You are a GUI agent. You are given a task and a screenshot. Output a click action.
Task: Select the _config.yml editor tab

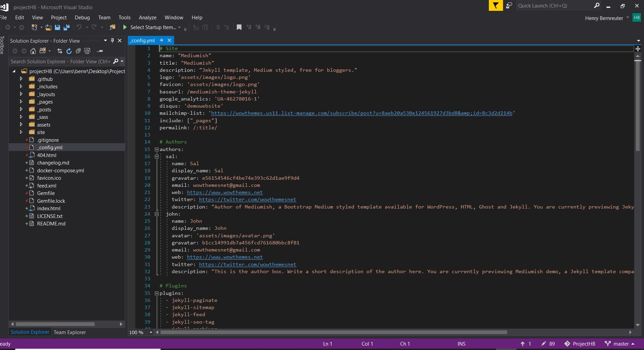pos(143,40)
